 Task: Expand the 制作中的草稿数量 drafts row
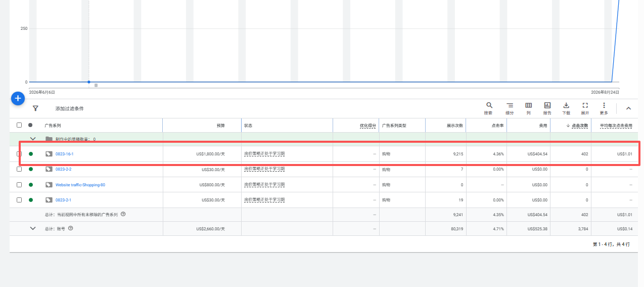[x=33, y=139]
